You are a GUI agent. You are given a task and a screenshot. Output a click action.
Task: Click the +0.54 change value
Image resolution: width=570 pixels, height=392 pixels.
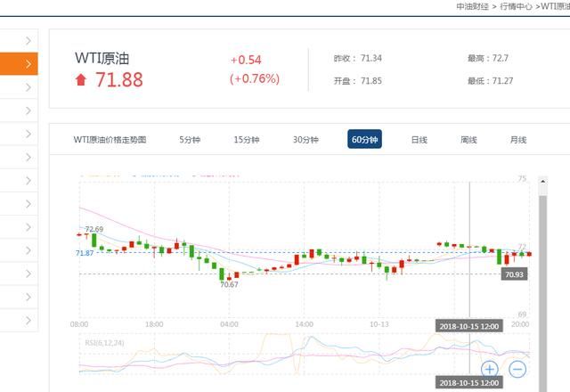[246, 60]
